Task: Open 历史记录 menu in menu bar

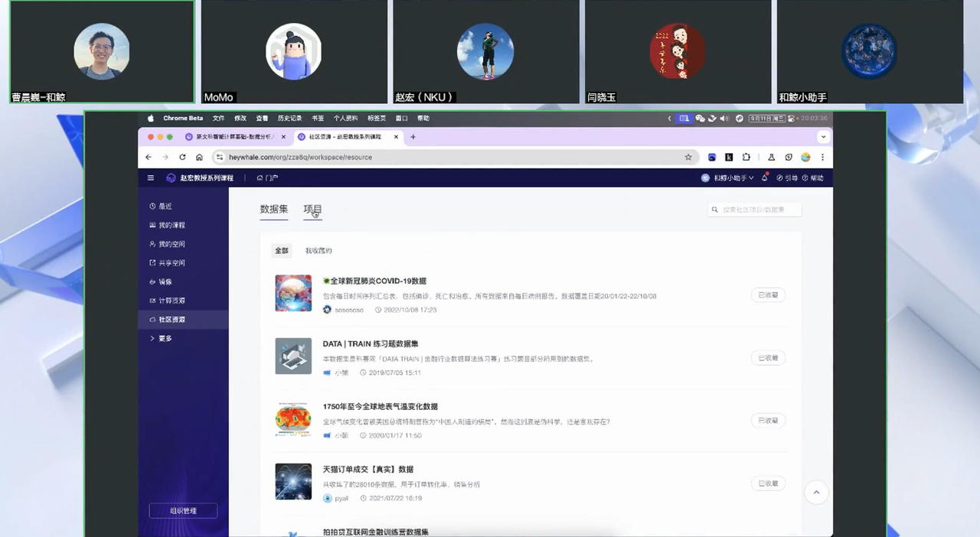Action: [289, 119]
